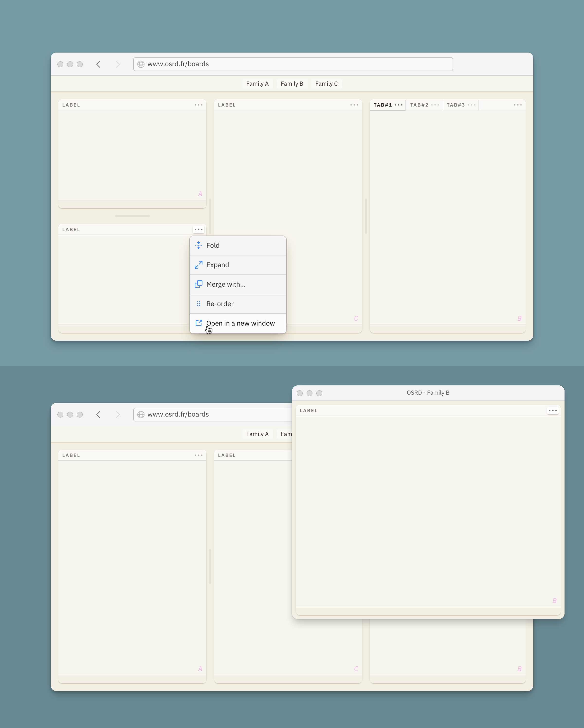584x728 pixels.
Task: Select Family C in top window
Action: (x=326, y=84)
